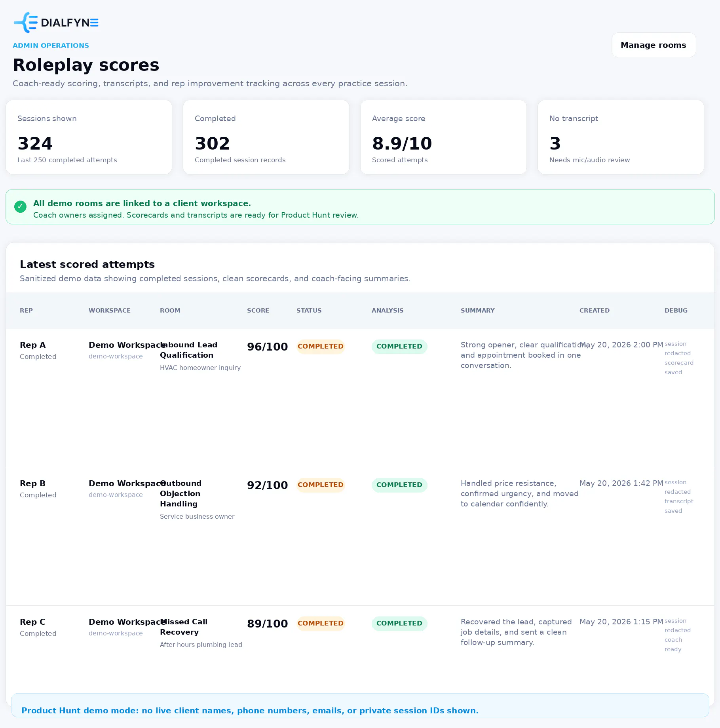Click the WORKSPACE column header
Screen dimensions: 720x728
click(x=110, y=311)
